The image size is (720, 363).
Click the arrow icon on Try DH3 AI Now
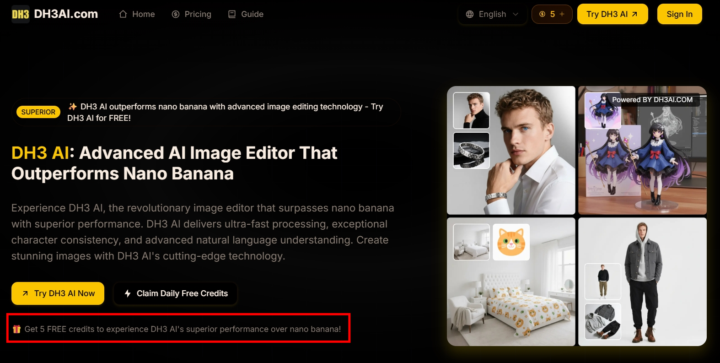pyautogui.click(x=25, y=293)
